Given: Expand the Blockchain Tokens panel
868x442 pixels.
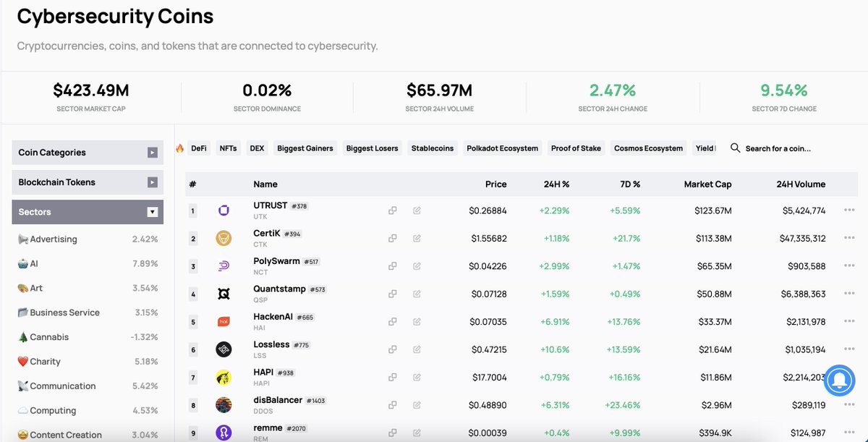Looking at the screenshot, I should pyautogui.click(x=88, y=182).
